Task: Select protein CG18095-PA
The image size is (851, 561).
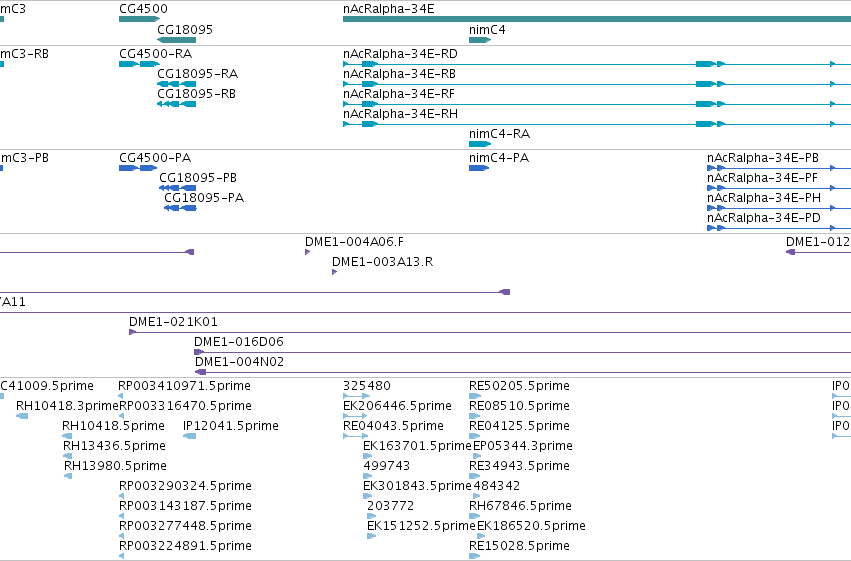Action: pyautogui.click(x=180, y=208)
